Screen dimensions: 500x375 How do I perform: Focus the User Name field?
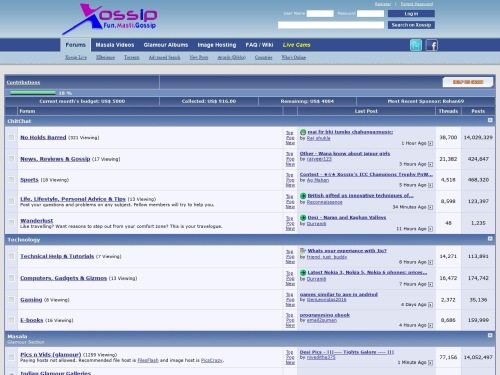pyautogui.click(x=320, y=14)
